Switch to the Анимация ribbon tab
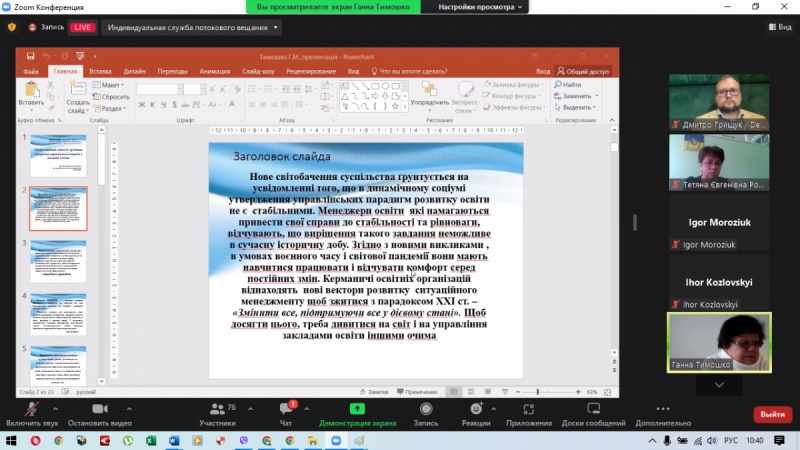 [214, 72]
